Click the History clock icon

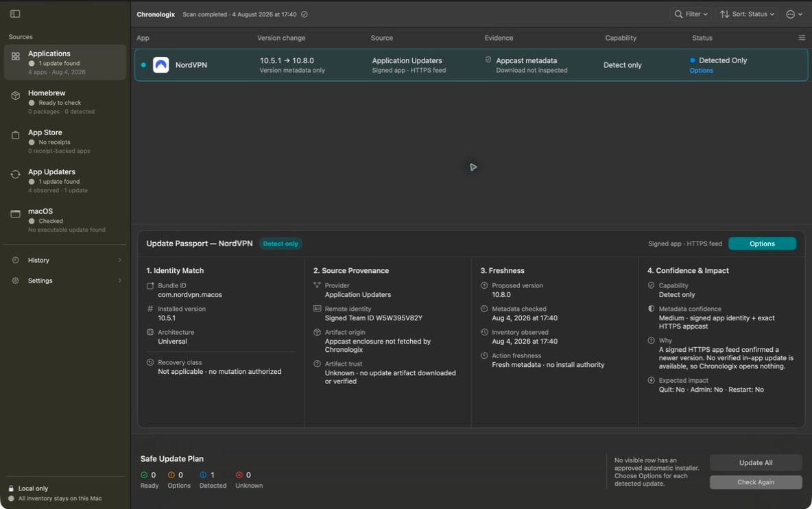click(16, 260)
